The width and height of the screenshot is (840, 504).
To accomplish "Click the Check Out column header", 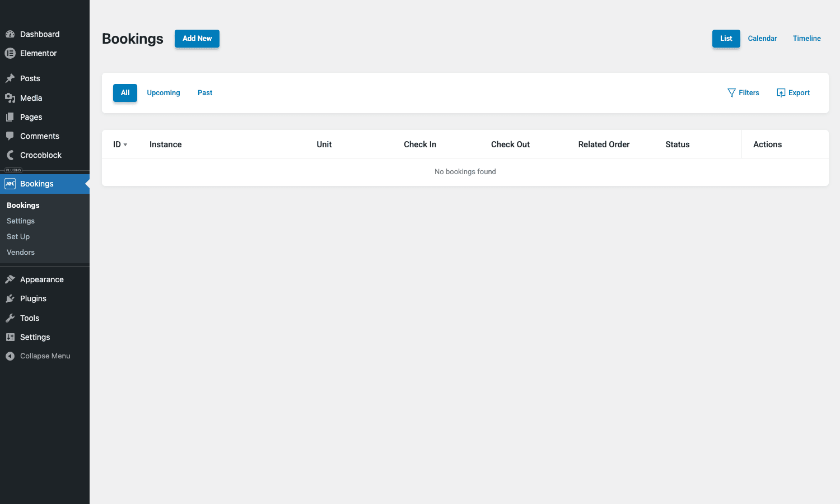I will [510, 144].
